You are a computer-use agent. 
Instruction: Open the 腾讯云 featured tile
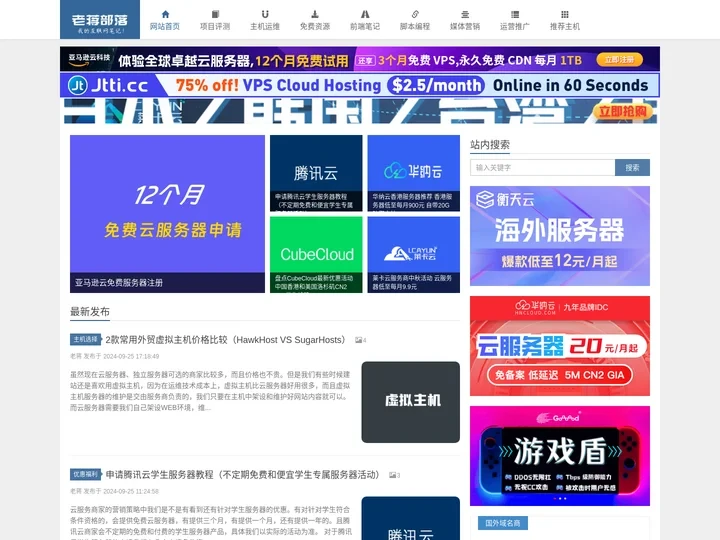pos(316,173)
